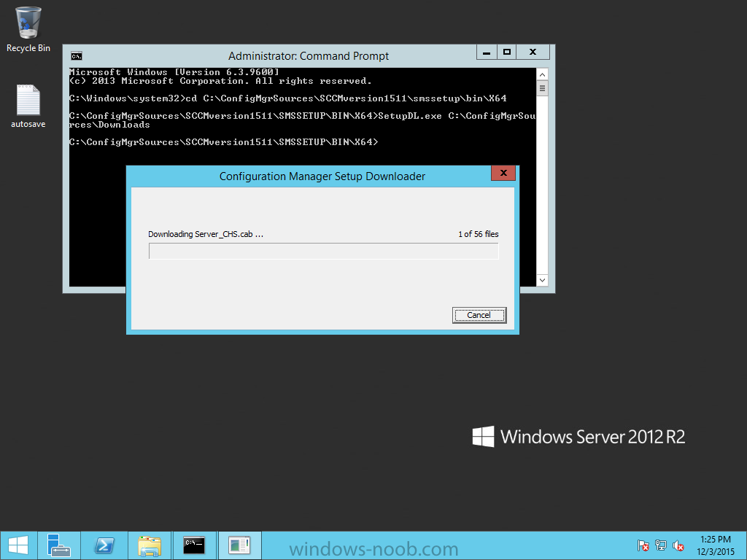The image size is (747, 560).
Task: Switch to Command Prompt taskbar item
Action: (194, 545)
